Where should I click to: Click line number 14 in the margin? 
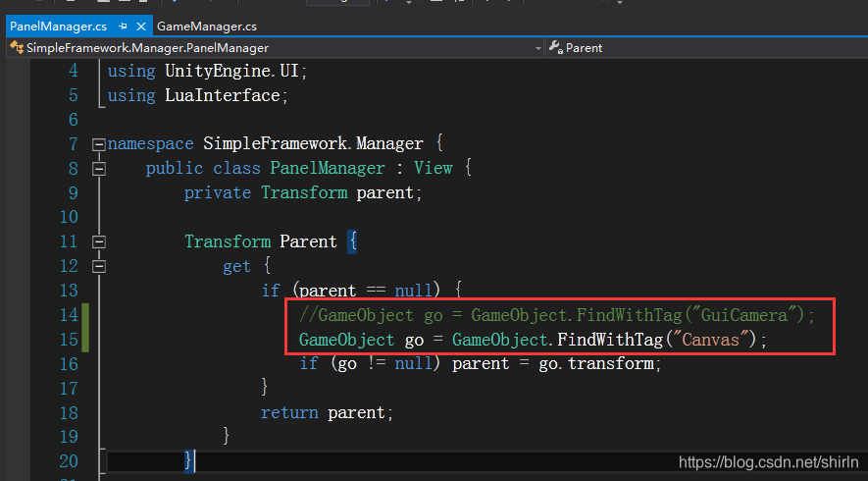[x=69, y=315]
